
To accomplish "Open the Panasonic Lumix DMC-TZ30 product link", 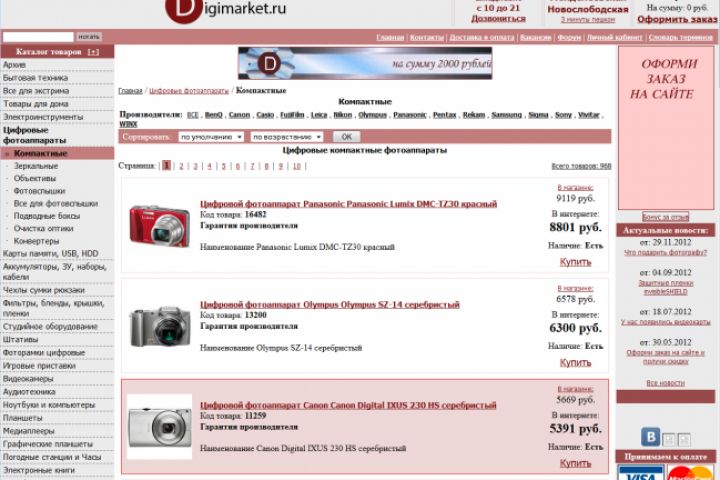I will pos(349,203).
